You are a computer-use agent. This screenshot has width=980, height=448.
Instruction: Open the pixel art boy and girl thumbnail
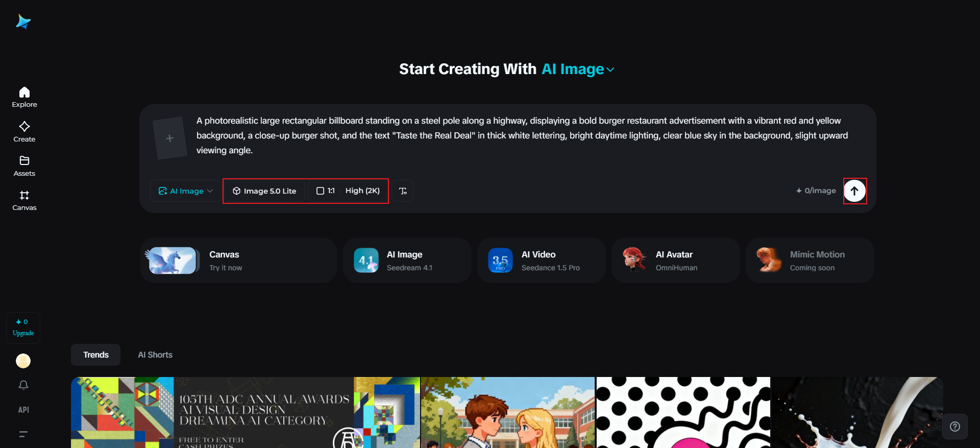(x=508, y=413)
